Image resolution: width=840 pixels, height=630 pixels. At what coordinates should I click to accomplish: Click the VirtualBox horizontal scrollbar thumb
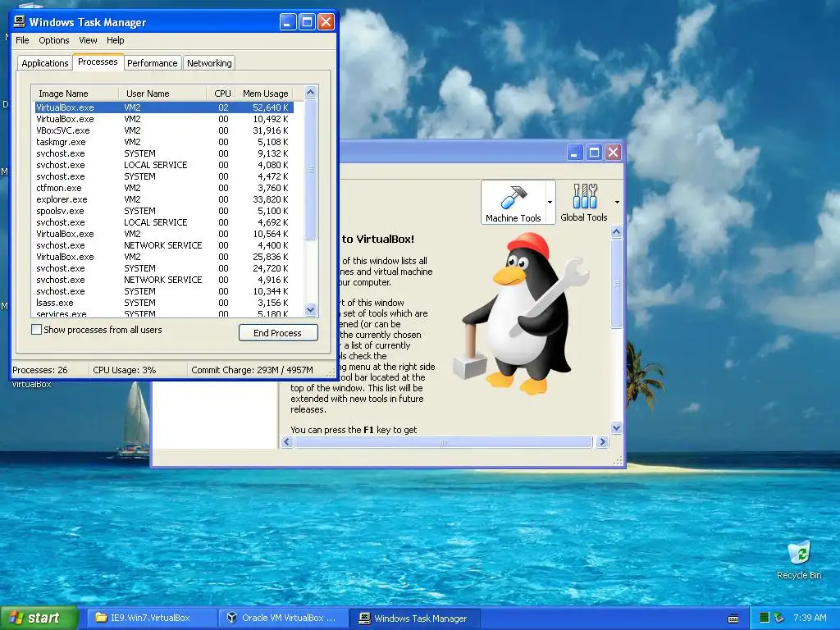(444, 442)
